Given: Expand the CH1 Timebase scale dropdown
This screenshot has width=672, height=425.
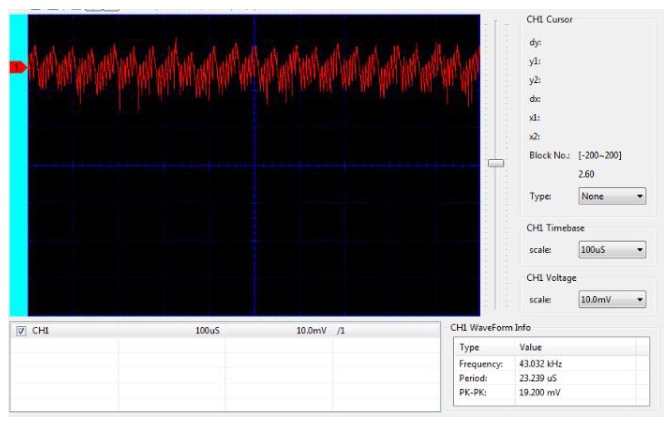Looking at the screenshot, I should [612, 250].
